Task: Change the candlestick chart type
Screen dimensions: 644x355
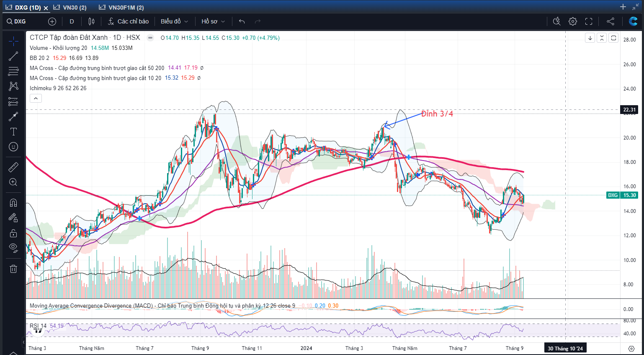Action: (x=91, y=21)
